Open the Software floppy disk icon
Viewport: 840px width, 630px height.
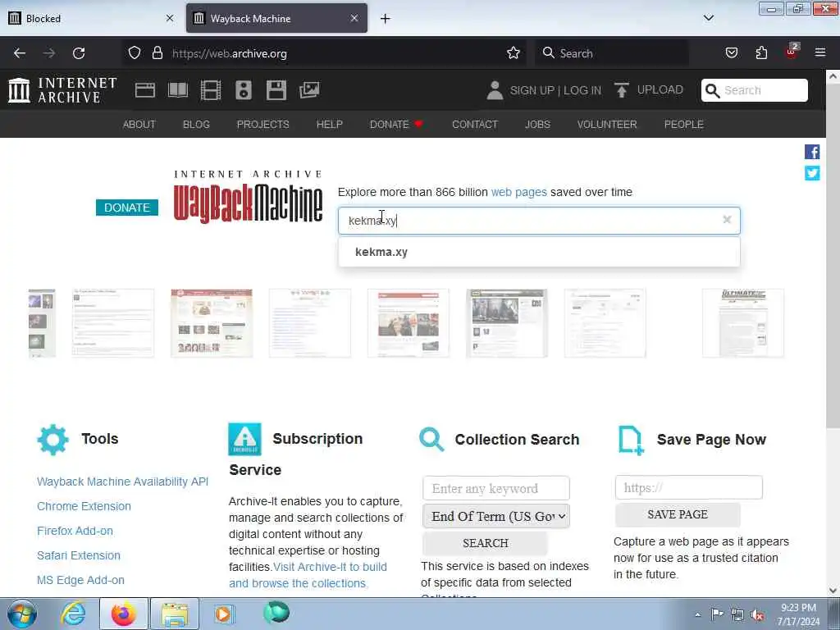[x=276, y=90]
